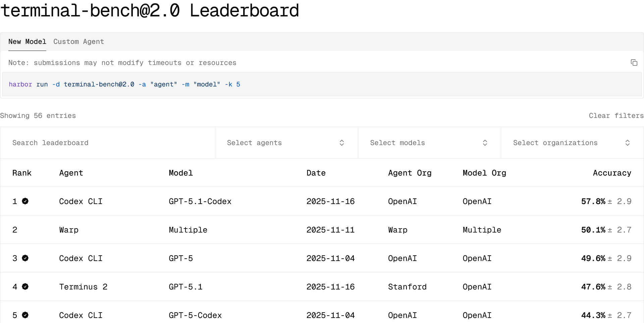The width and height of the screenshot is (644, 323).
Task: Click the GPT-5-Codex model cell
Action: click(x=195, y=315)
